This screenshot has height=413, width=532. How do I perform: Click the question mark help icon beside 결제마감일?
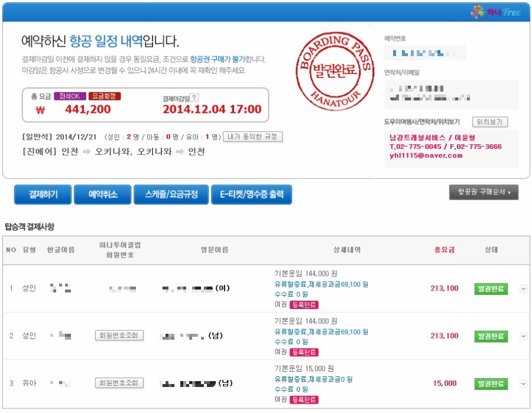coord(194,98)
